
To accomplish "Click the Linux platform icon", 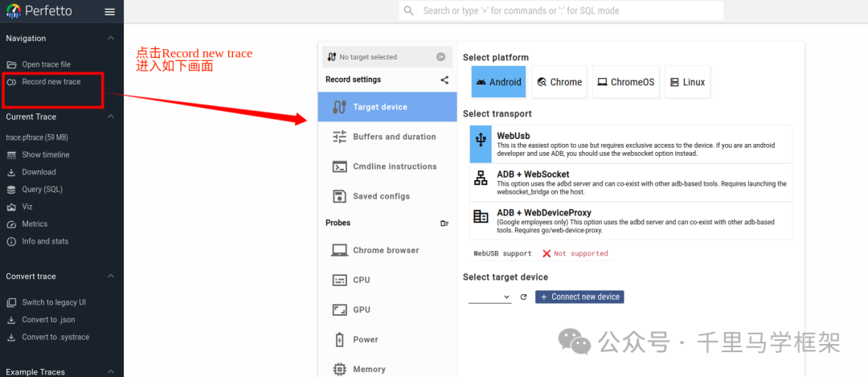I will click(x=674, y=82).
